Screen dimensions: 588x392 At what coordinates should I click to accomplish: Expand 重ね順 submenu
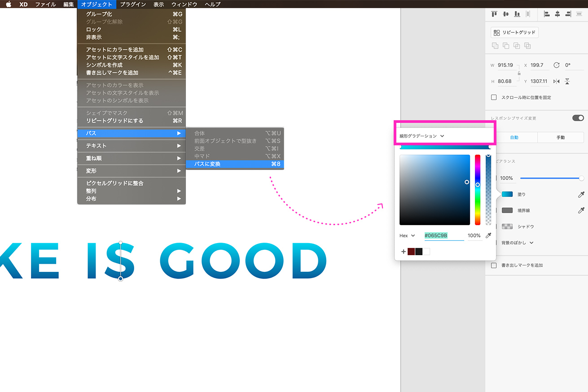132,158
